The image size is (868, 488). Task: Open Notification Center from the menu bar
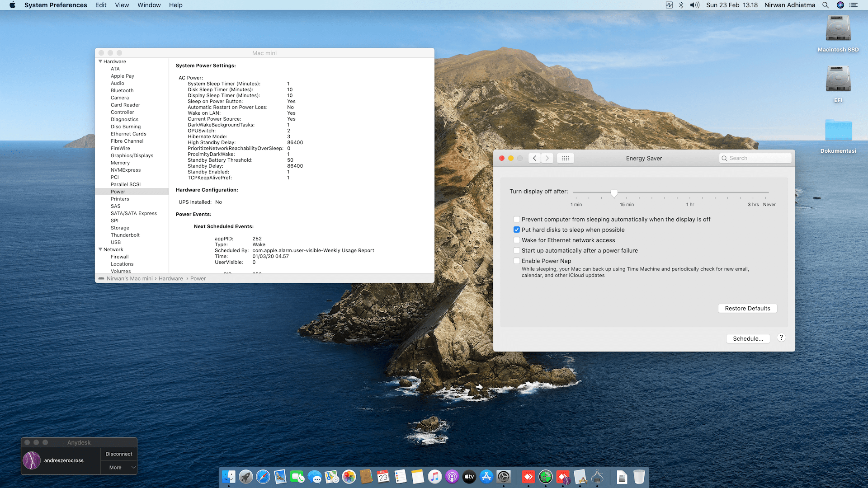pos(854,5)
